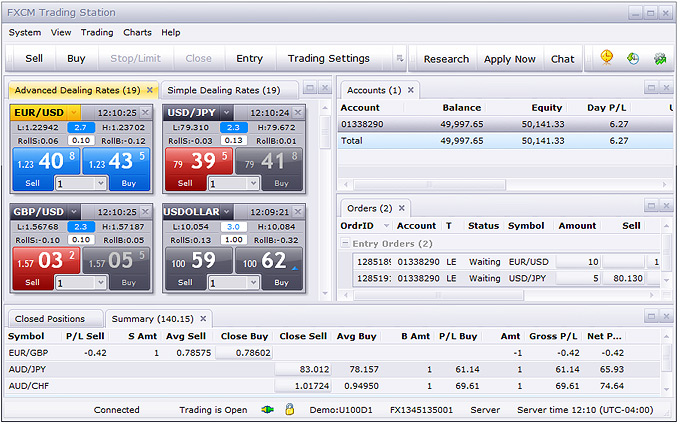Click the Research toolbar button
680x424 pixels.
click(446, 59)
